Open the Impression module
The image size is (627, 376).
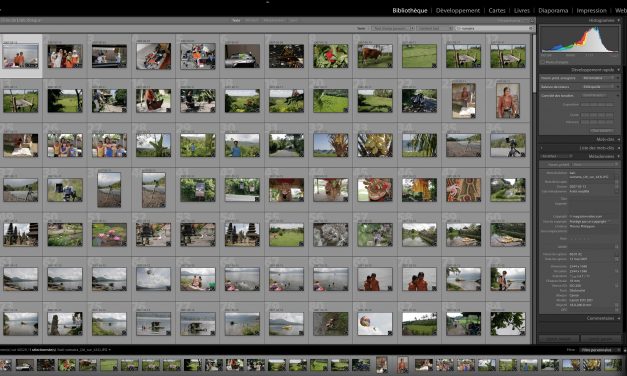pyautogui.click(x=591, y=10)
